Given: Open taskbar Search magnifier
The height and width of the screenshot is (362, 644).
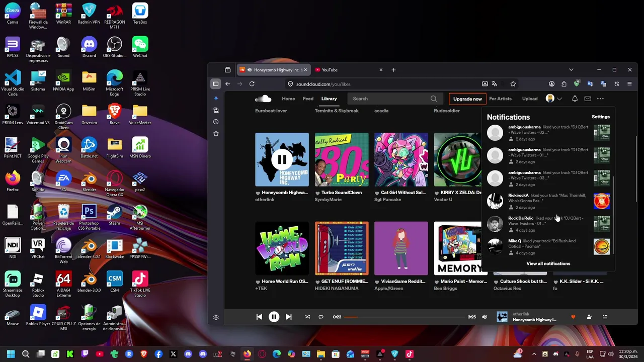Looking at the screenshot, I should [26, 354].
